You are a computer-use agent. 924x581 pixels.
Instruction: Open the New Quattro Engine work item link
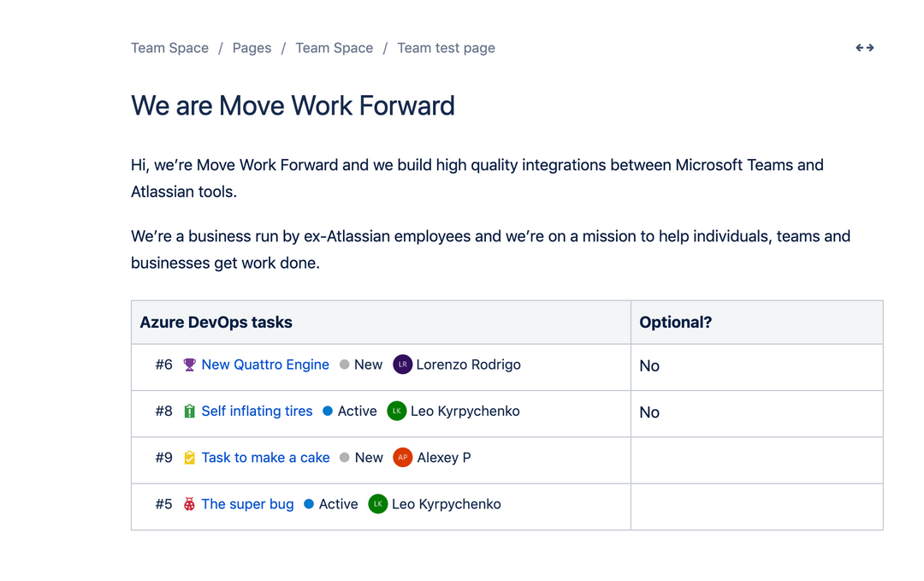tap(265, 365)
